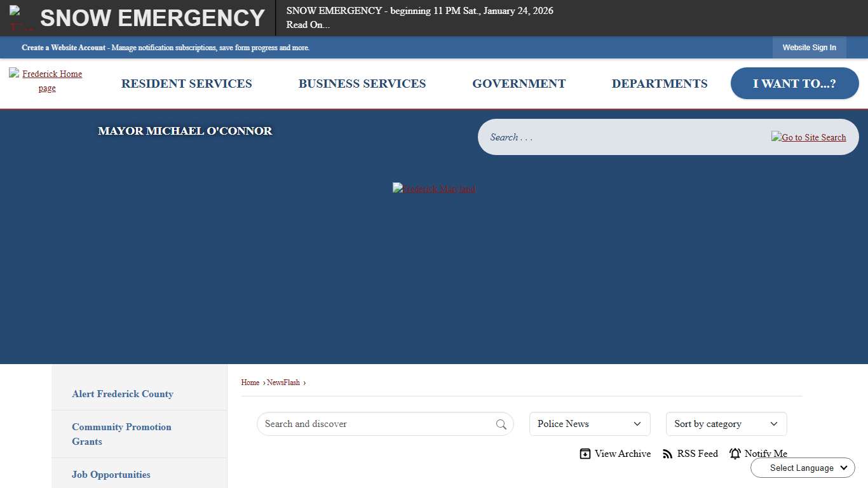Open the Departments menu

point(659,84)
